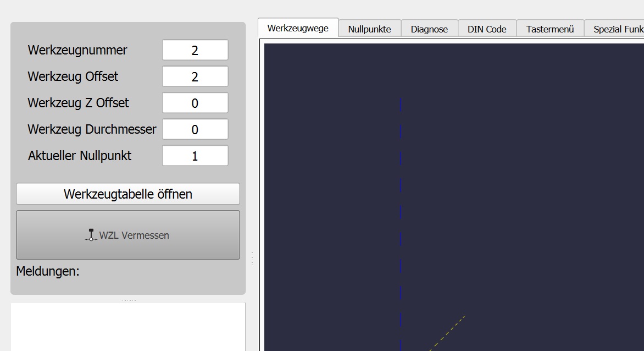Click inside the white messages text area
The image size is (644, 351).
pos(128,327)
